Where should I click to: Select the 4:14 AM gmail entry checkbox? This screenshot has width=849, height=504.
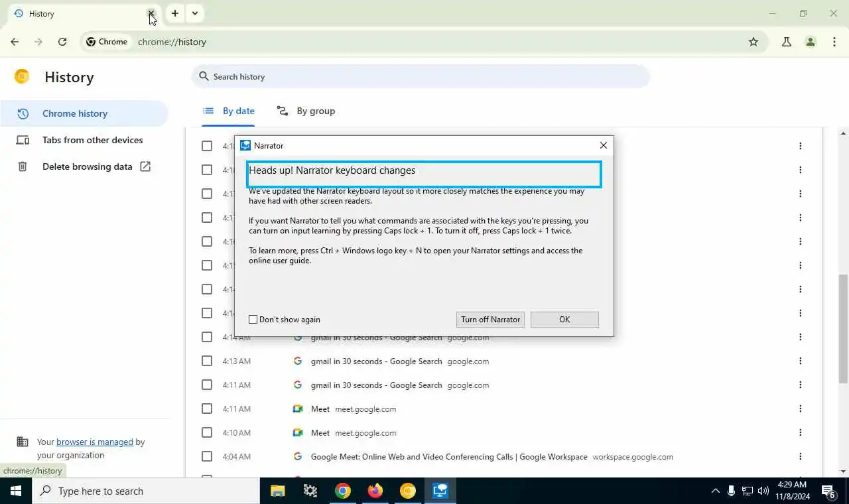click(207, 337)
